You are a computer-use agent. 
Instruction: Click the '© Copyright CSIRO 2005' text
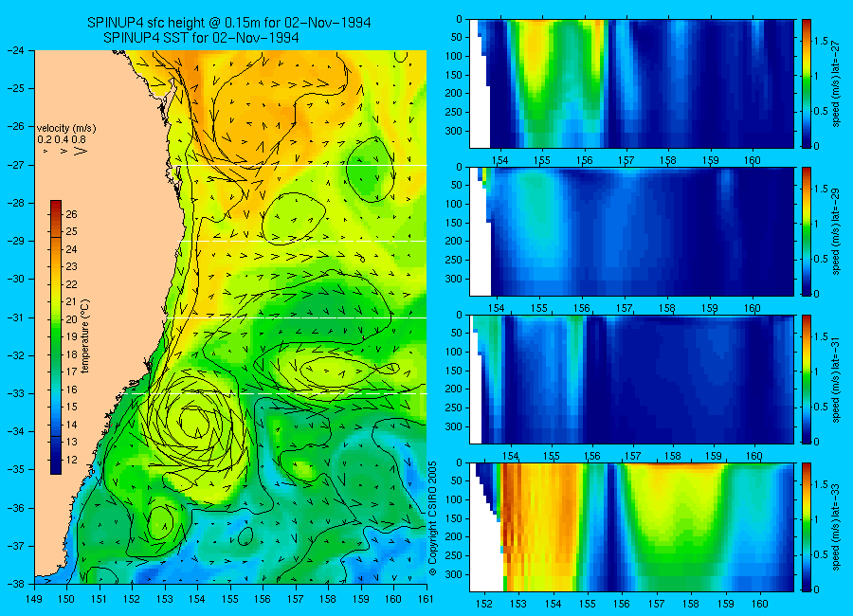pos(432,518)
